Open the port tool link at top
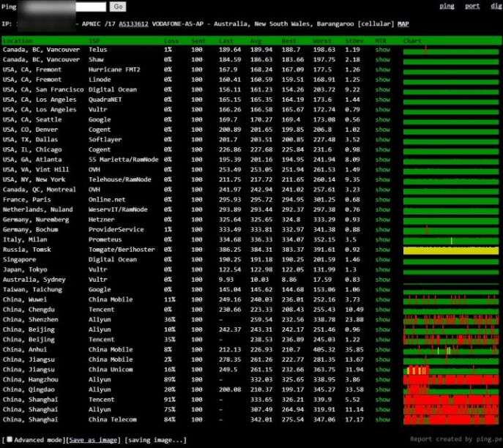503x448 pixels. click(472, 6)
